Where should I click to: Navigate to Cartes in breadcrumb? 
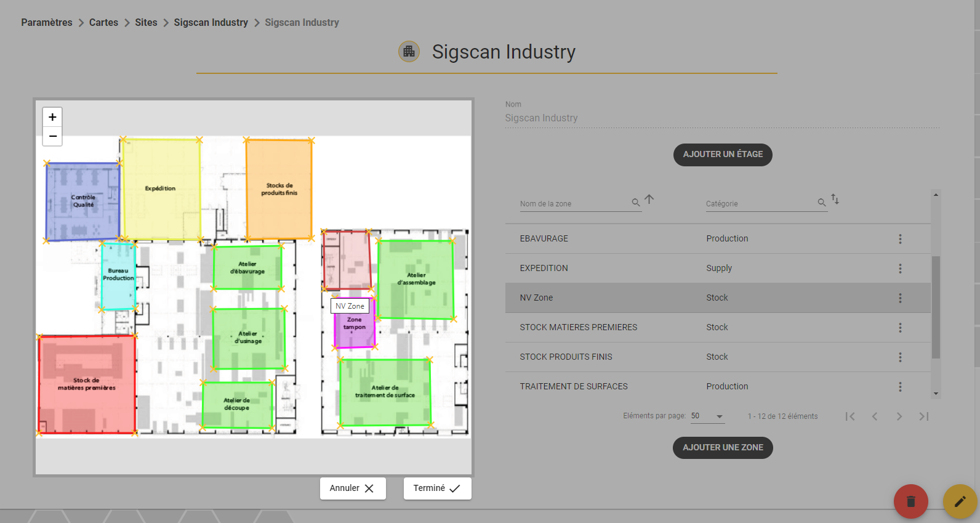pos(103,23)
